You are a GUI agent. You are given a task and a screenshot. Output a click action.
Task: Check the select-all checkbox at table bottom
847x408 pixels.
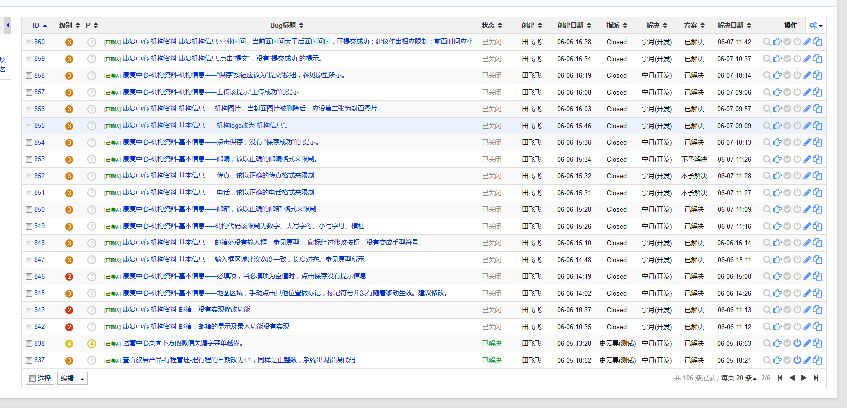pyautogui.click(x=32, y=378)
